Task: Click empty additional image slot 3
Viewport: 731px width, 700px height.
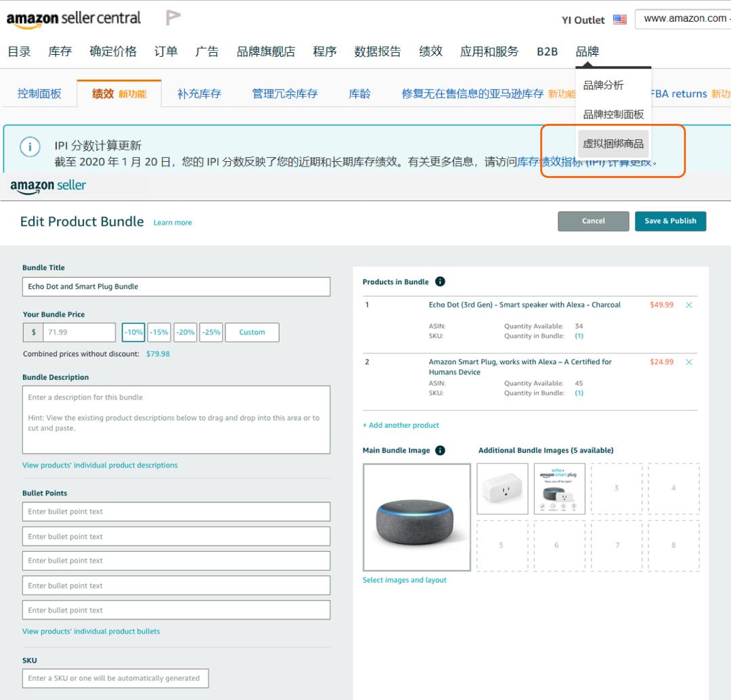Action: click(617, 488)
